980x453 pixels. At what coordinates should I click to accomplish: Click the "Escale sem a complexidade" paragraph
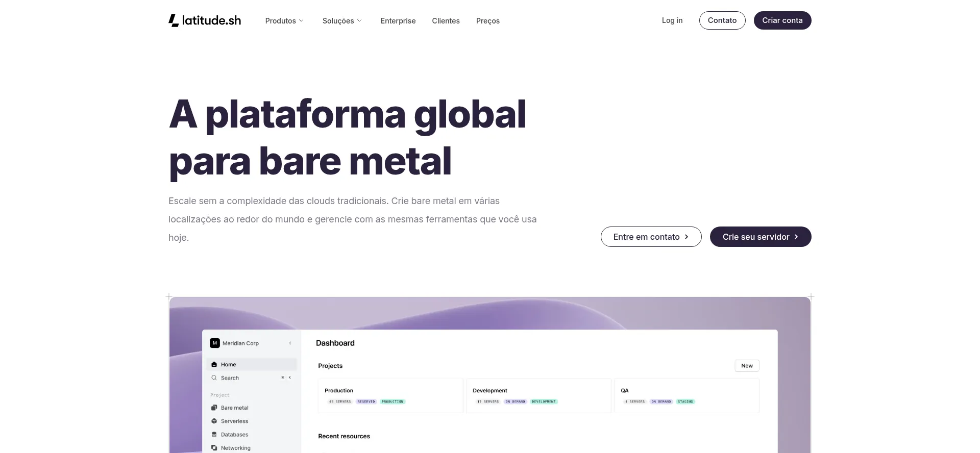(353, 219)
